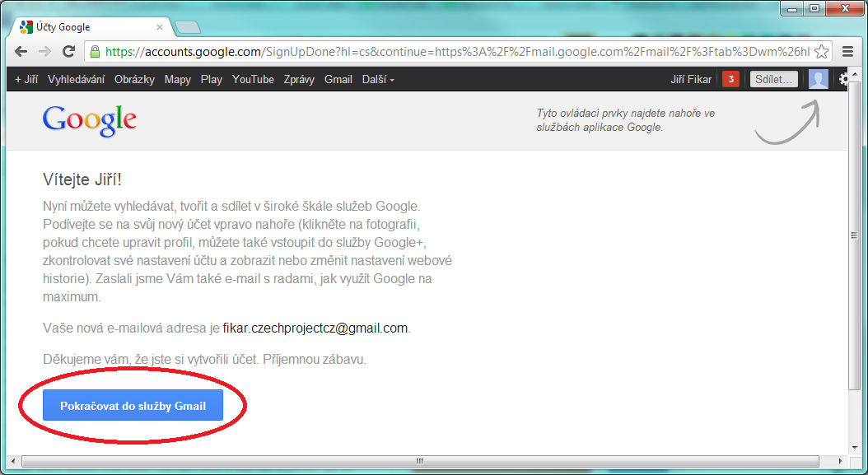Open Mapy in the Google bar
This screenshot has height=475, width=868.
(178, 79)
